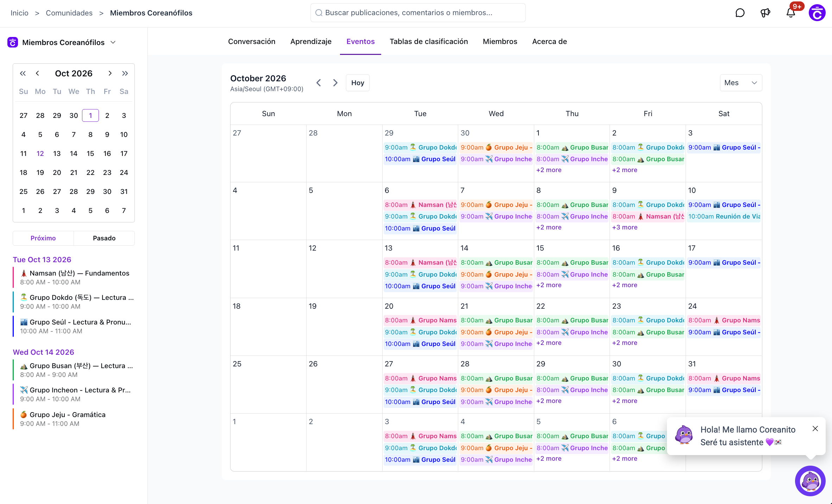Open the Acerca de tab
Image resolution: width=832 pixels, height=504 pixels.
click(x=549, y=42)
